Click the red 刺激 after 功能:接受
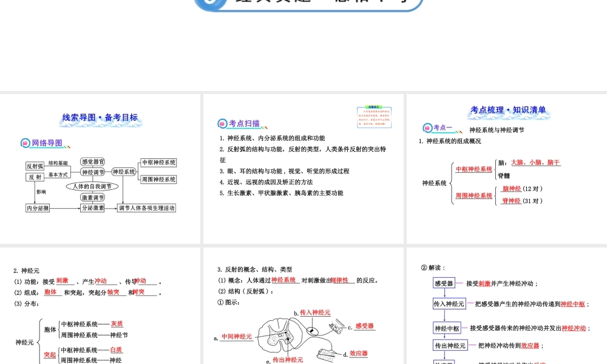 (62, 281)
